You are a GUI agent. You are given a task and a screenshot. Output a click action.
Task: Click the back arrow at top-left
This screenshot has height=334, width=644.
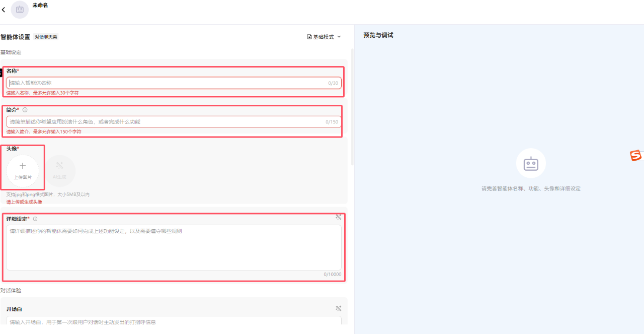[4, 10]
